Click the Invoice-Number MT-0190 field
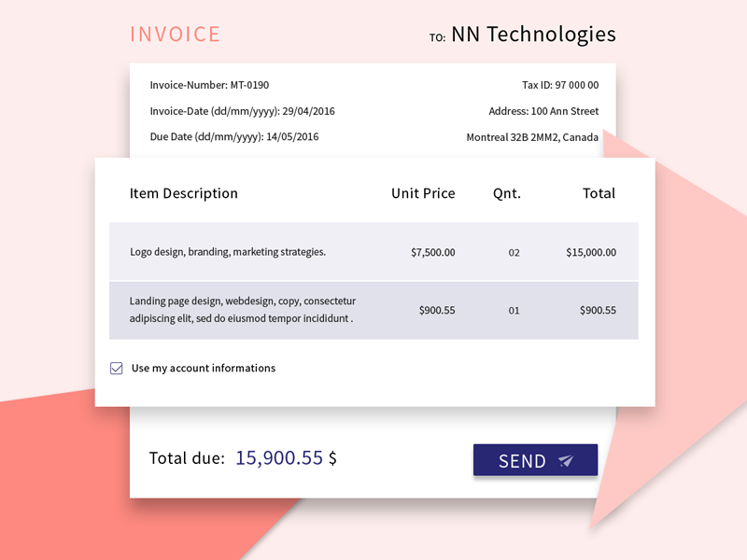The height and width of the screenshot is (560, 747). point(209,85)
